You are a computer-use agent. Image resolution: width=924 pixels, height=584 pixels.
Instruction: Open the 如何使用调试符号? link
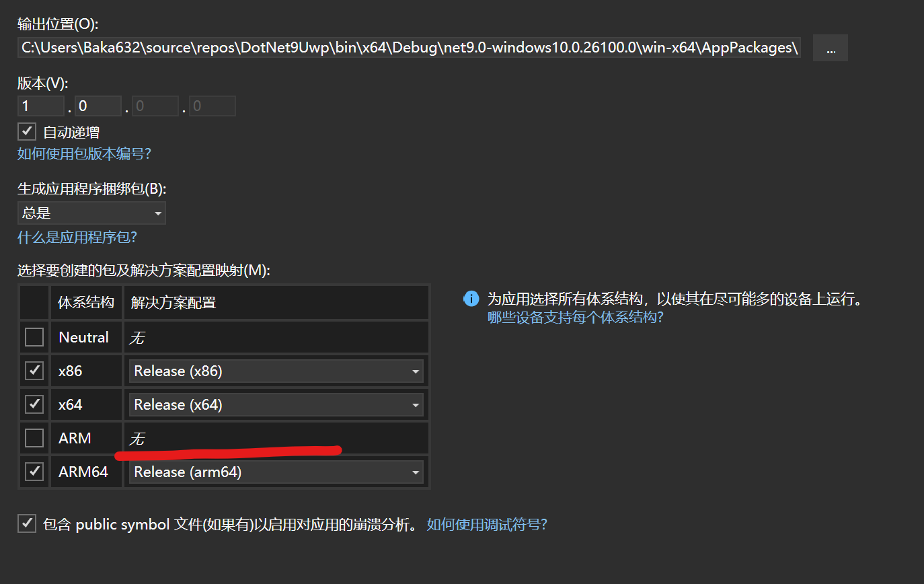click(487, 525)
